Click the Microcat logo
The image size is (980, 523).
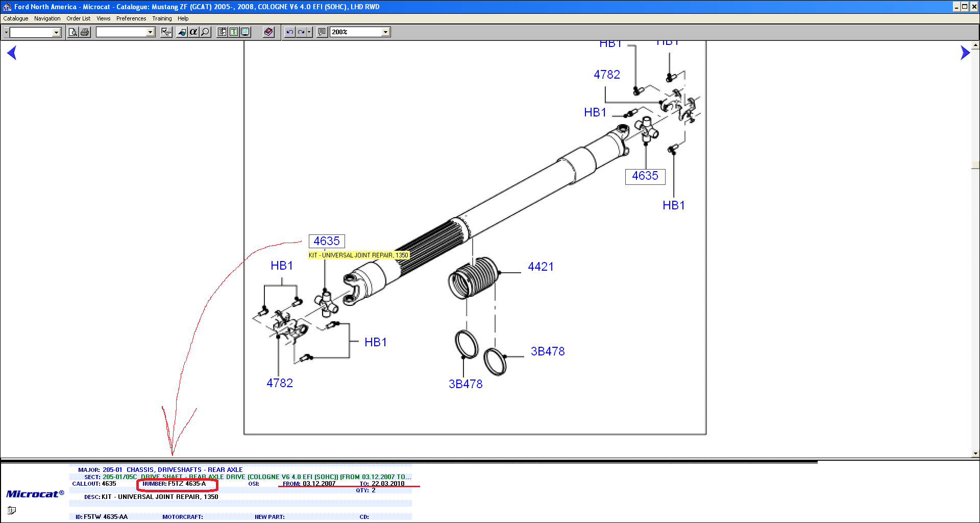click(35, 494)
